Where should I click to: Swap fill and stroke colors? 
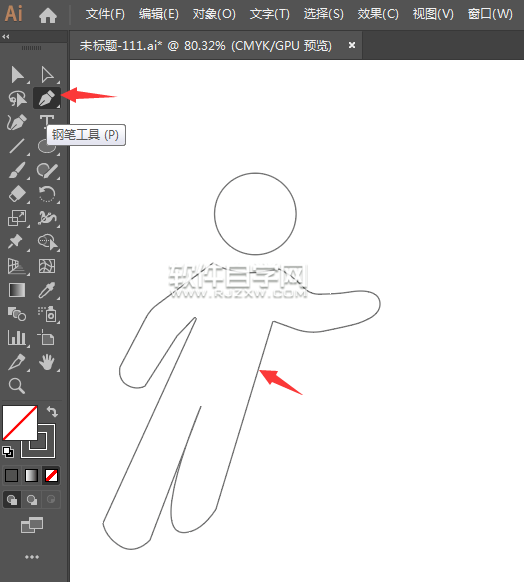52,411
